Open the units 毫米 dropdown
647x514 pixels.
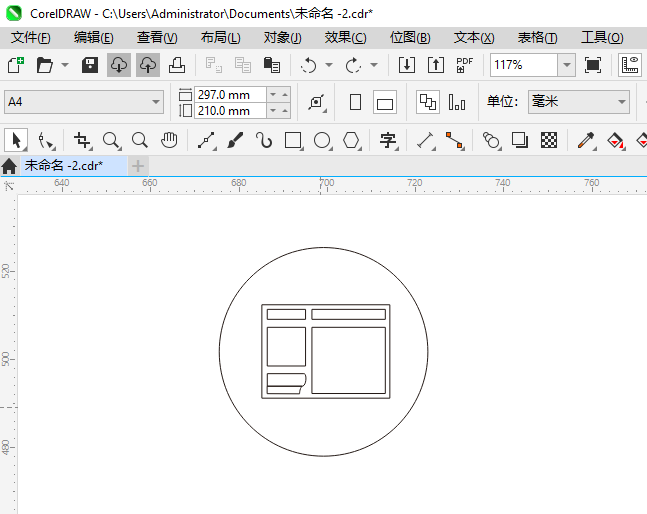[x=579, y=101]
